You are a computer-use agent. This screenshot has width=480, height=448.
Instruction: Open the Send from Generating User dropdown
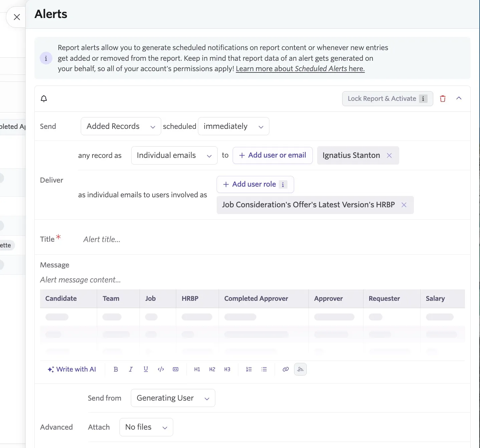pos(173,398)
